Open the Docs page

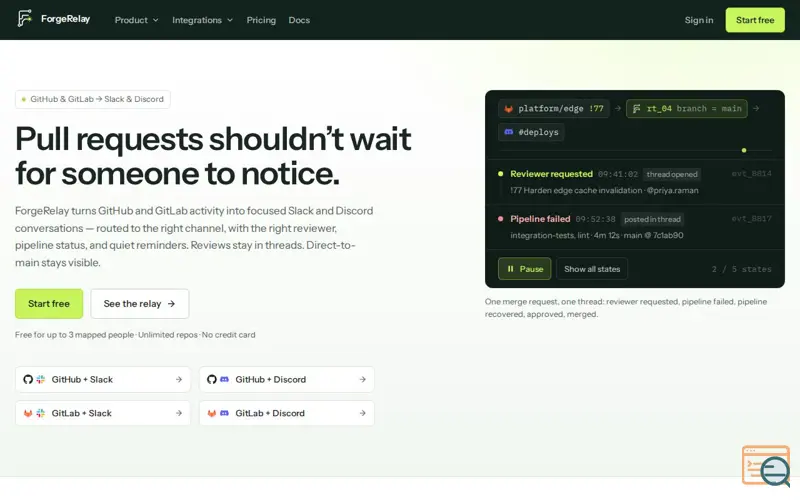tap(299, 20)
